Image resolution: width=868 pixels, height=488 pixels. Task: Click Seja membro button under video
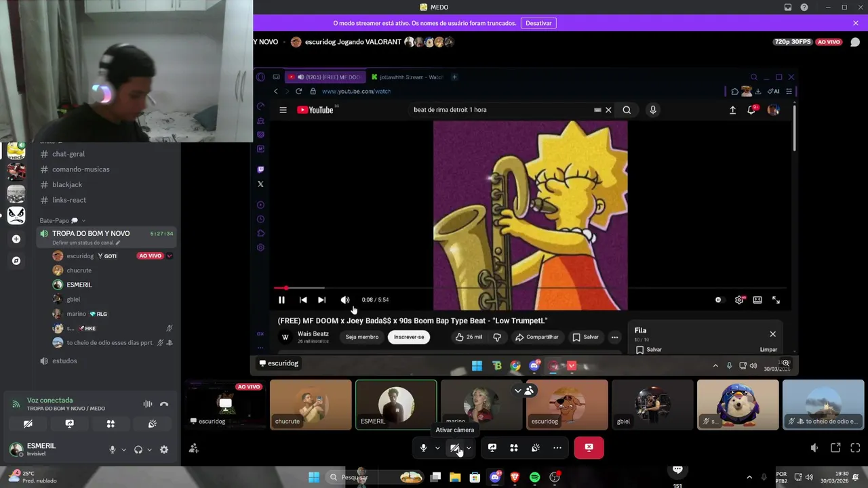362,337
